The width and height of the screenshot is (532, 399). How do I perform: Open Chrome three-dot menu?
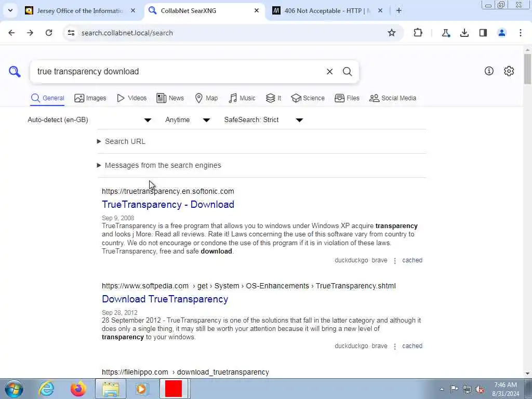click(x=521, y=33)
